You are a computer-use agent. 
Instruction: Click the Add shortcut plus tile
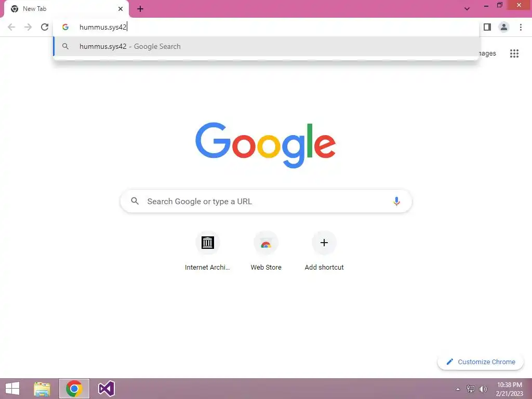pos(324,243)
